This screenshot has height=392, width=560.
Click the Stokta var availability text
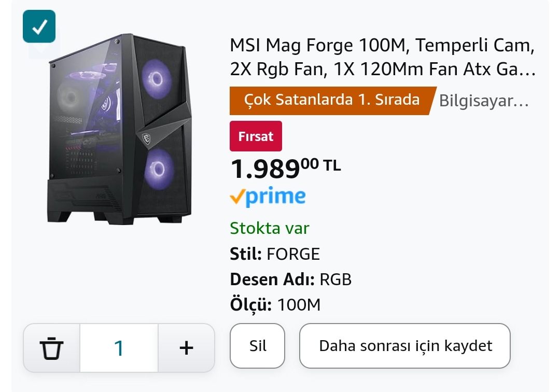270,228
